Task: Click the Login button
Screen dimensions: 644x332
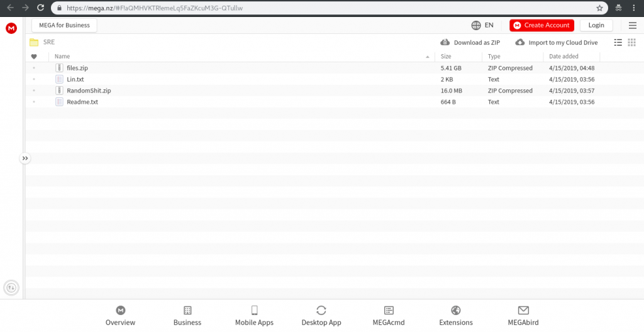Action: (x=596, y=26)
